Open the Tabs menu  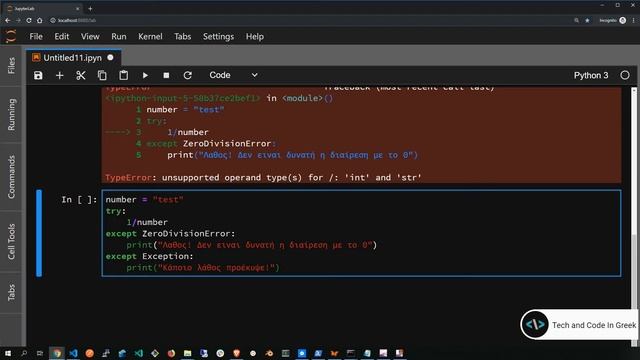[182, 37]
